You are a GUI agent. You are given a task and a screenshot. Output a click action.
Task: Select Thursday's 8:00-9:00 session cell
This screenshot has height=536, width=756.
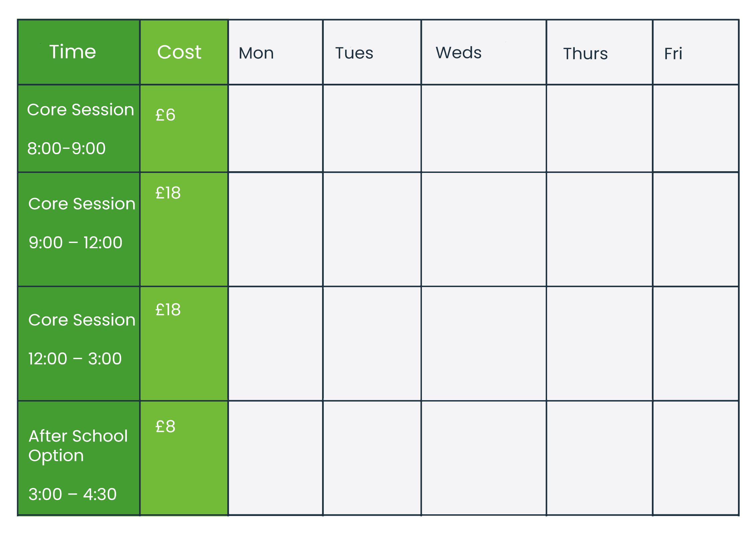[599, 128]
